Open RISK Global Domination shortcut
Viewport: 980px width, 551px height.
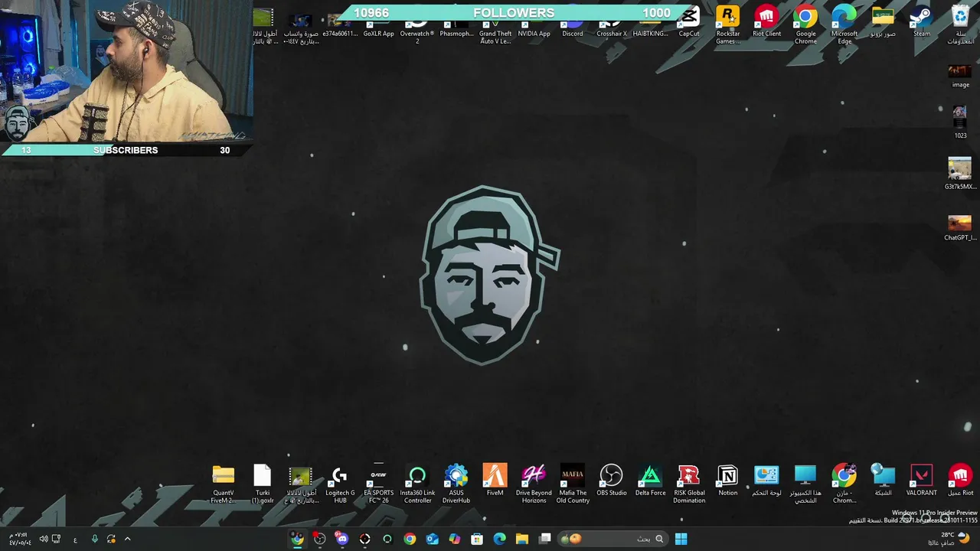(x=689, y=484)
